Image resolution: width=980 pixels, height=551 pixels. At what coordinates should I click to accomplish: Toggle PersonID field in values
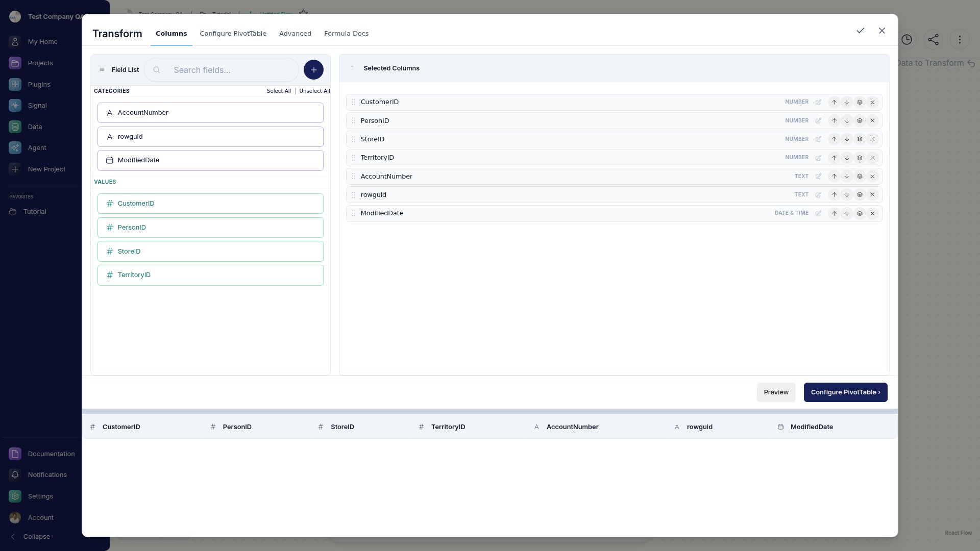tap(210, 228)
